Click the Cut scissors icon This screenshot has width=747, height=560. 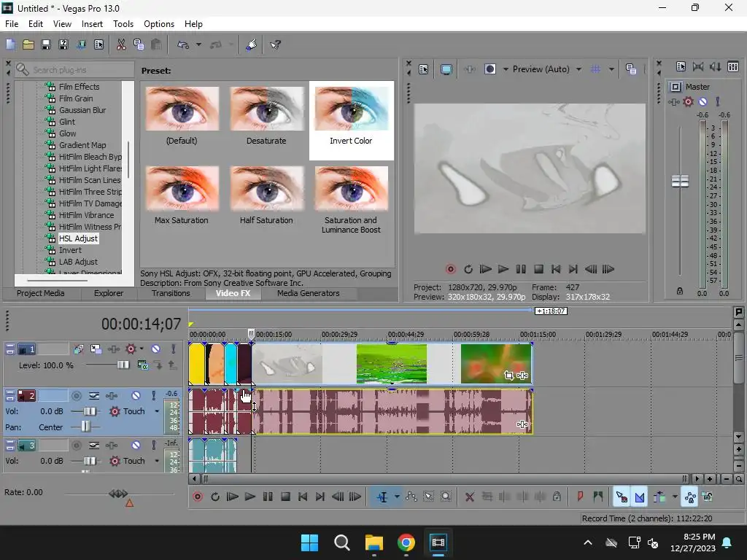(121, 44)
